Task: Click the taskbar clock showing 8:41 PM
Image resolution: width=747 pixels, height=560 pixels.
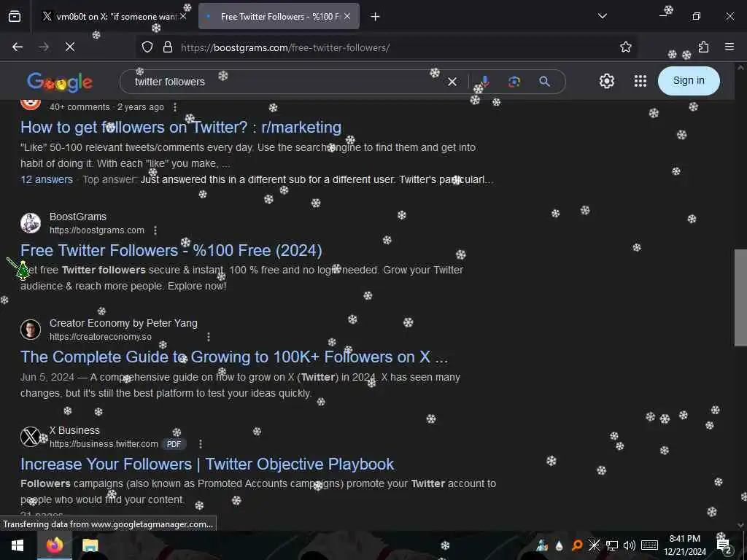Action: [x=684, y=545]
